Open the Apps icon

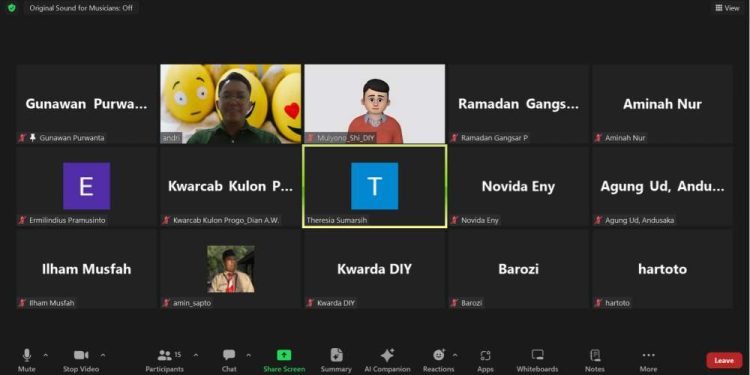(485, 355)
